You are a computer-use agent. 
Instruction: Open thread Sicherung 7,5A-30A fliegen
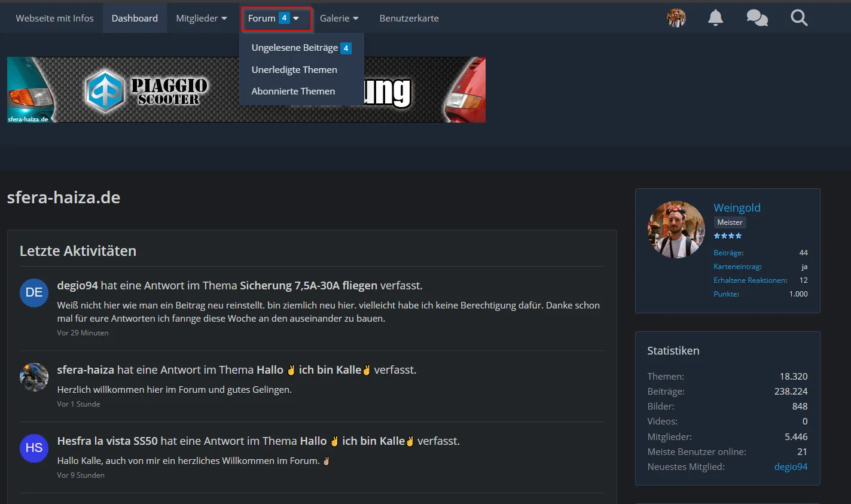309,286
